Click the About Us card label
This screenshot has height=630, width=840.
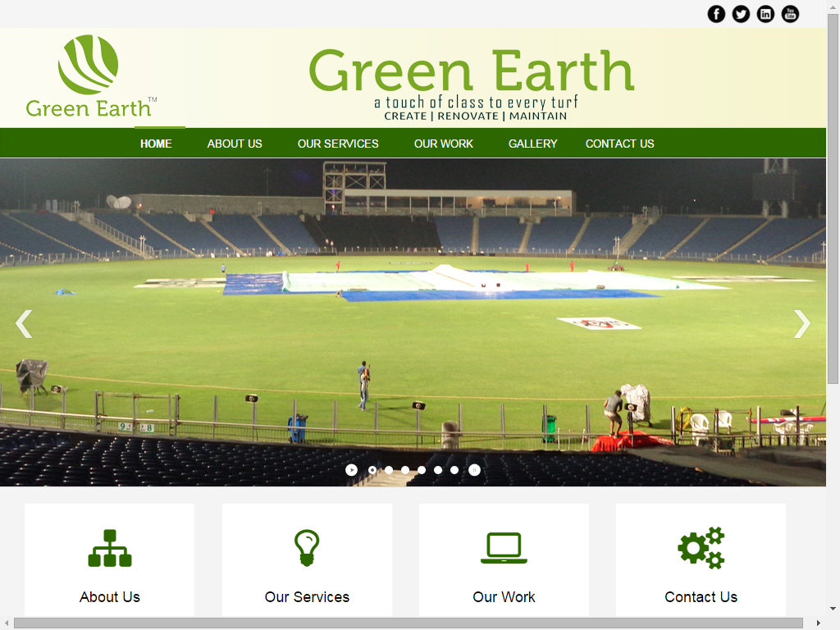pyautogui.click(x=110, y=597)
